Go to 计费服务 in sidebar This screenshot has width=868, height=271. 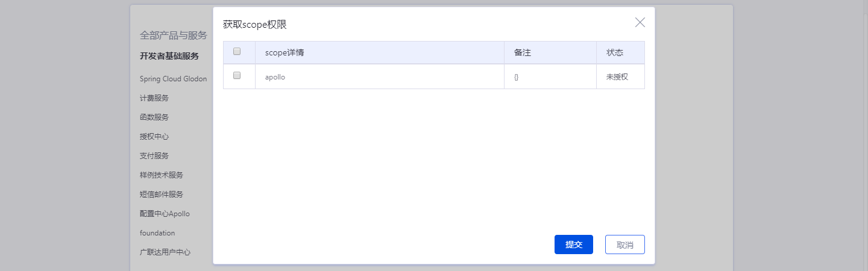154,98
